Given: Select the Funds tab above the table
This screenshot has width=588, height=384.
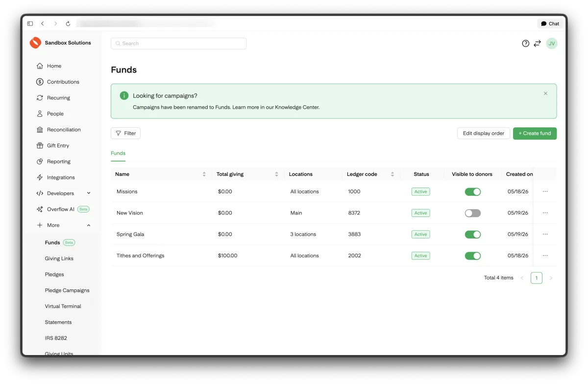Looking at the screenshot, I should tap(118, 153).
